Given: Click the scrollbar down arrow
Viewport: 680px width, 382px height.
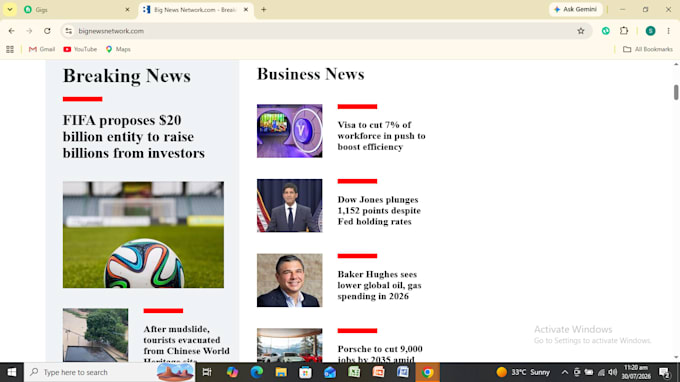Looking at the screenshot, I should coord(676,358).
